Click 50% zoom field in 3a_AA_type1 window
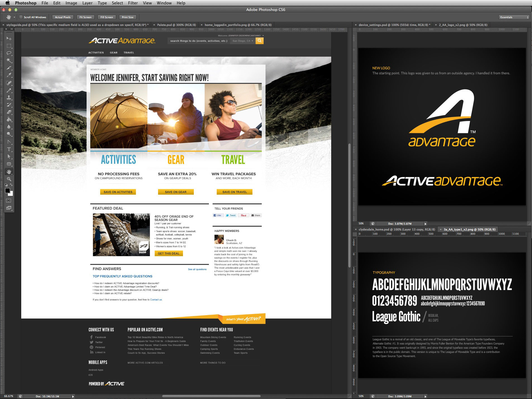The image size is (532, 399). (x=361, y=396)
